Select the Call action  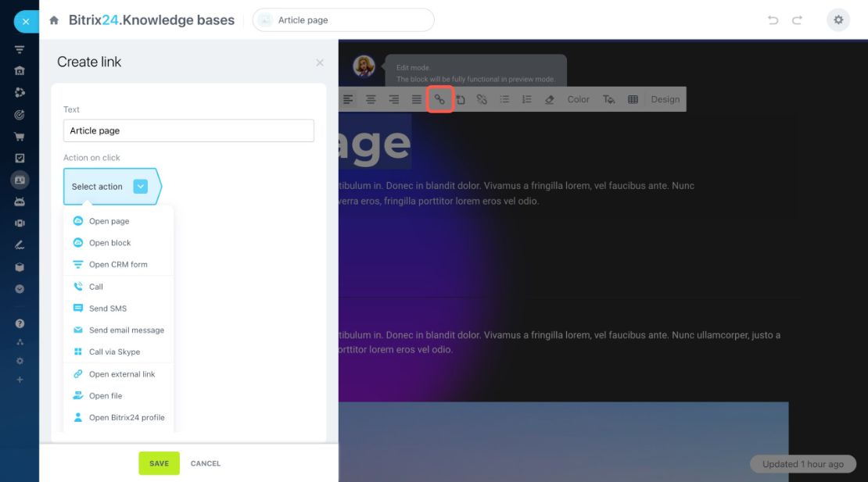[x=118, y=287]
